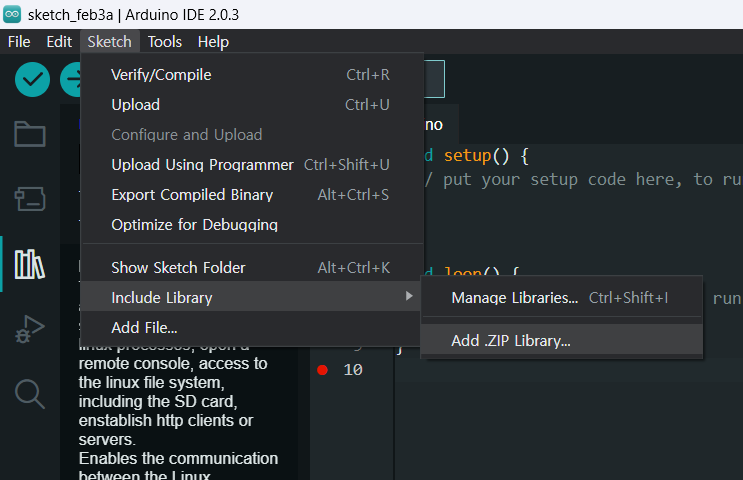Image resolution: width=743 pixels, height=480 pixels.
Task: Toggle the red breakpoint on line 10
Action: point(322,370)
